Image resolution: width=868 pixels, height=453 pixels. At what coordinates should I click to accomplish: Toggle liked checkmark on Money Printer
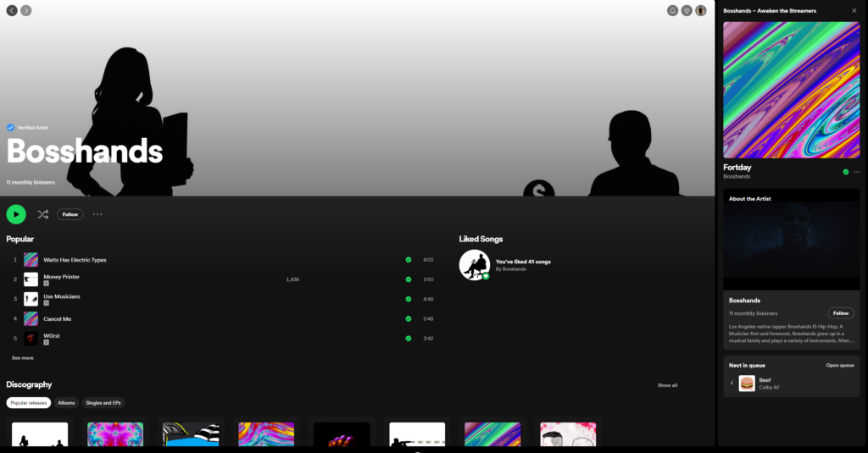pos(408,279)
